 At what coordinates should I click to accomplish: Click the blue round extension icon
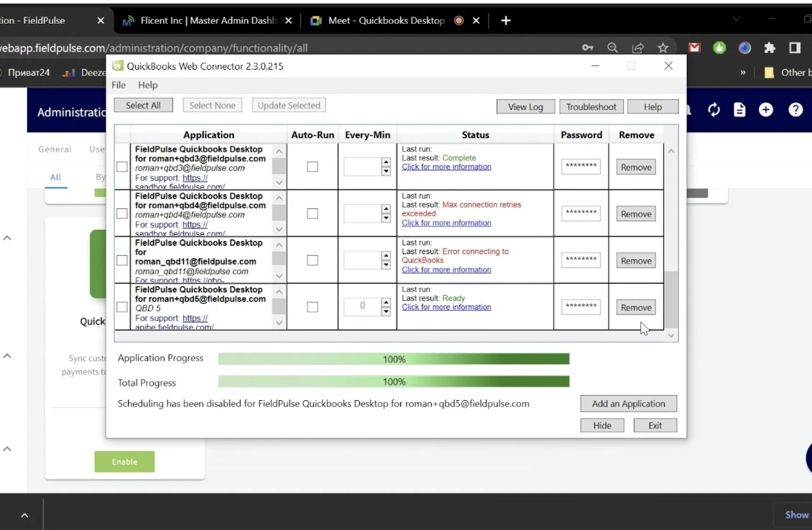point(744,47)
